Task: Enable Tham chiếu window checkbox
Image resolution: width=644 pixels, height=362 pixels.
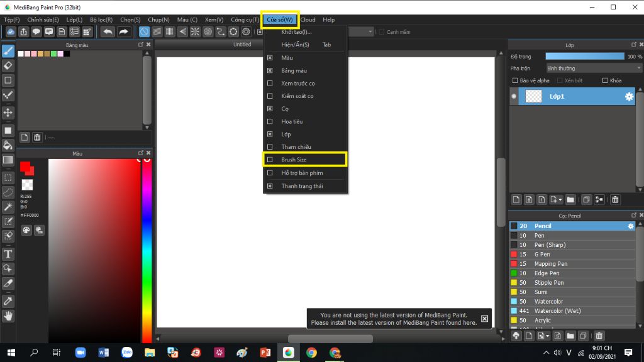Action: point(270,147)
